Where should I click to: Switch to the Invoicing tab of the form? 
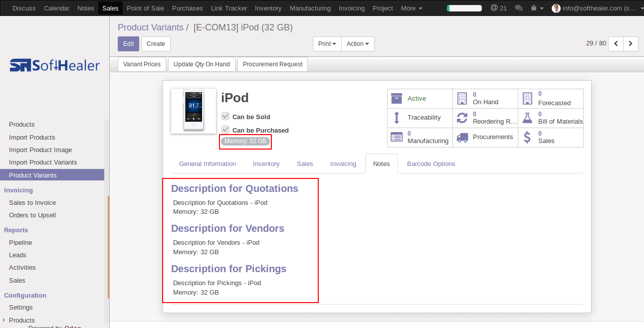click(343, 164)
